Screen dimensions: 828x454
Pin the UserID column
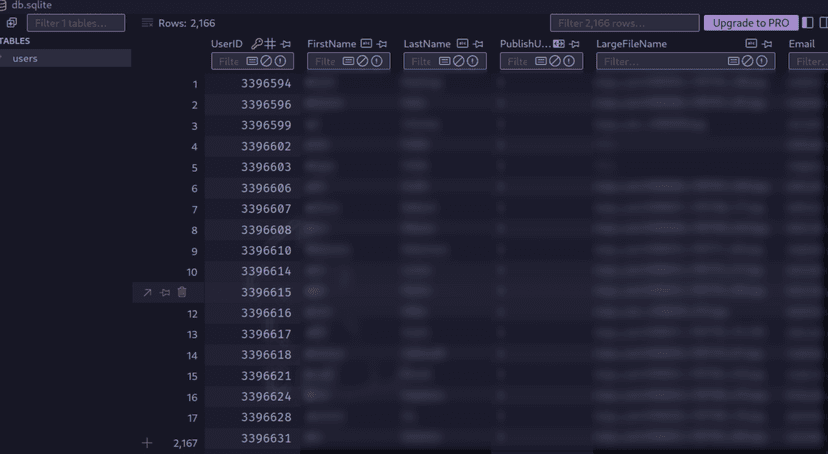tap(286, 44)
